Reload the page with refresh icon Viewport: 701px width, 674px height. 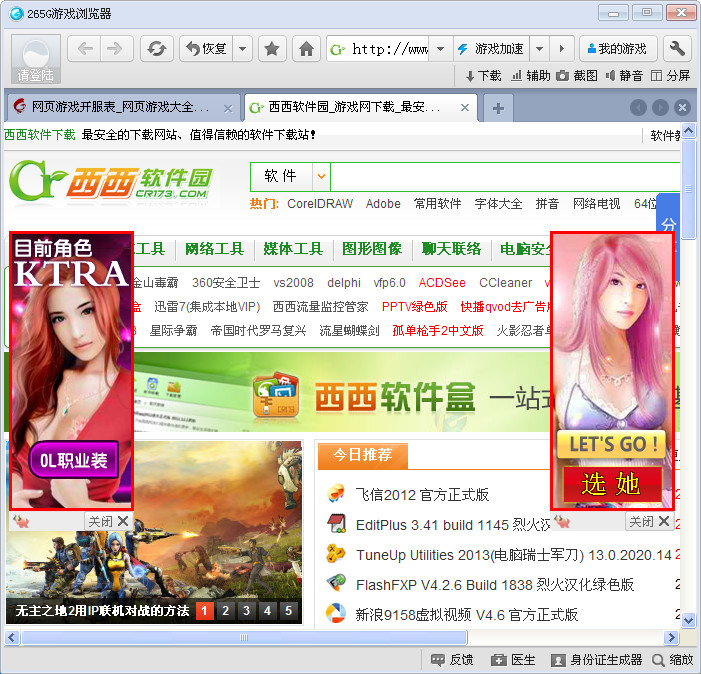tap(156, 48)
